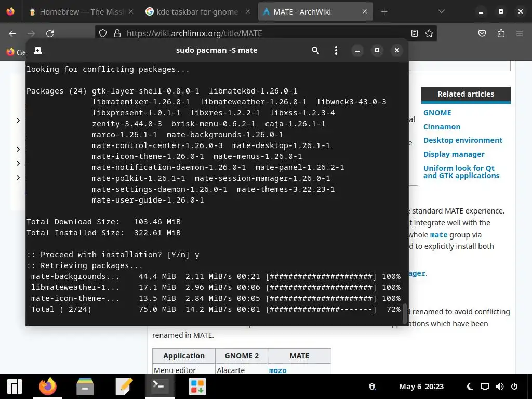Click the Firefox logo at window corner

[x=10, y=11]
